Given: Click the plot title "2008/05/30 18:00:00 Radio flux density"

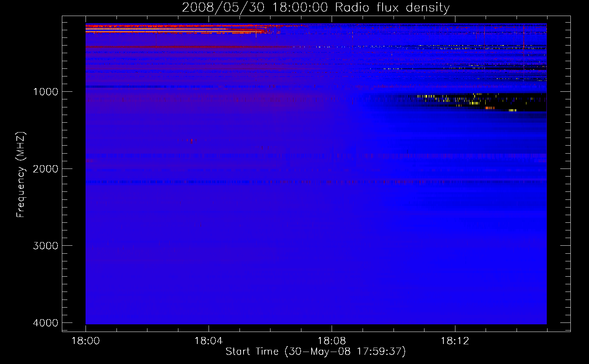Looking at the screenshot, I should (x=316, y=8).
